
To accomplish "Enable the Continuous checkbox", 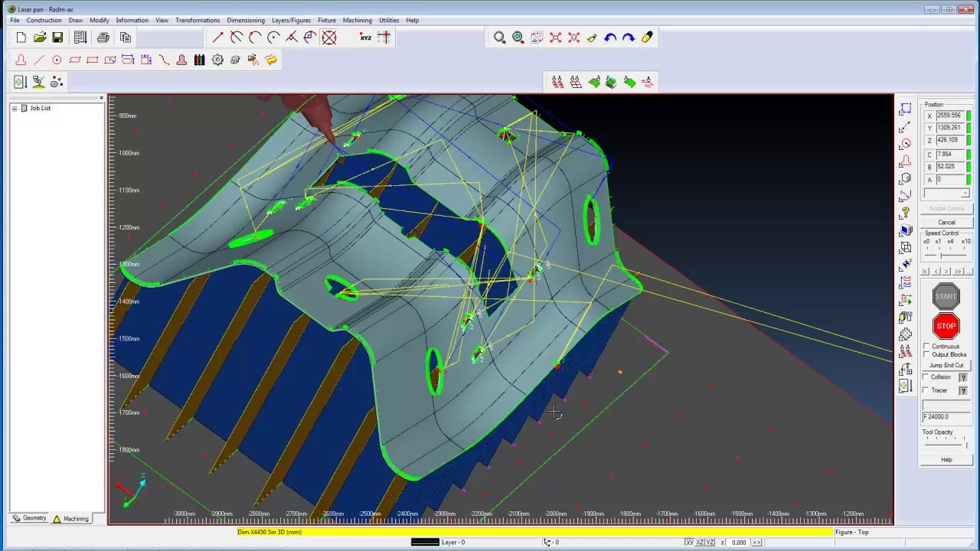I will pyautogui.click(x=927, y=347).
